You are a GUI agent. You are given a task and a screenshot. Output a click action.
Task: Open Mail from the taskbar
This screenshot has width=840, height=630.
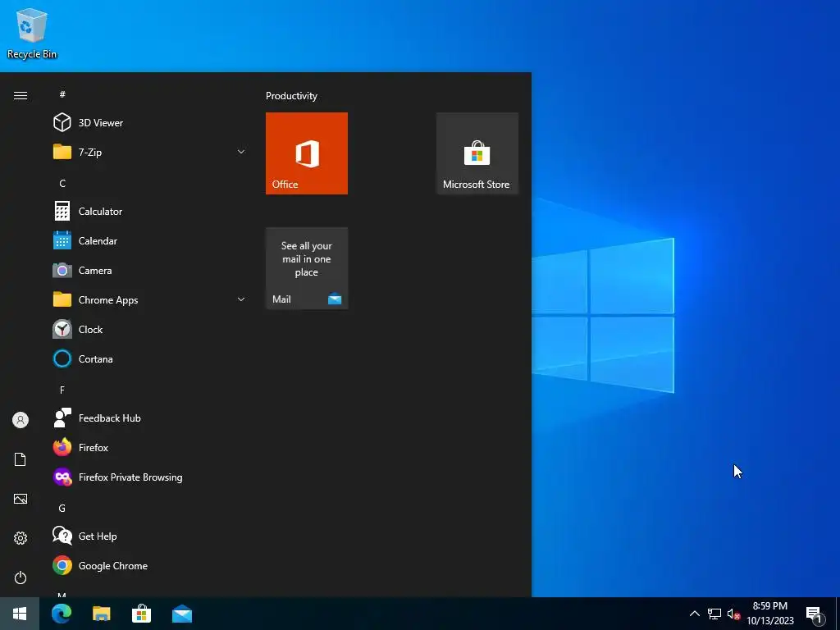182,614
